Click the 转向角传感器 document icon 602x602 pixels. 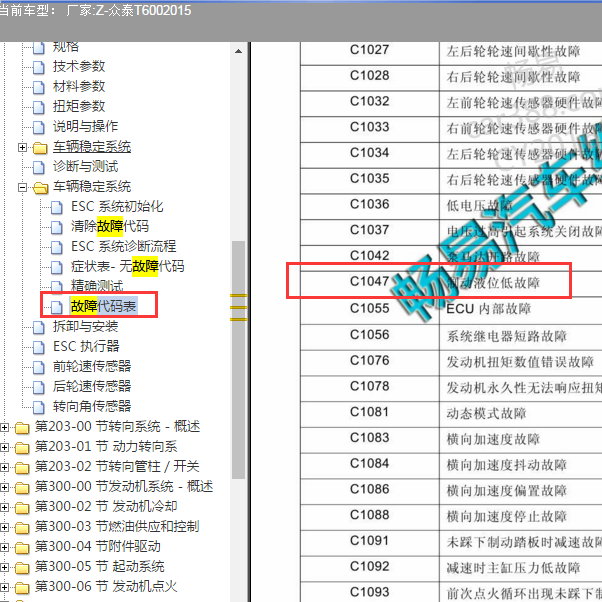pyautogui.click(x=38, y=407)
